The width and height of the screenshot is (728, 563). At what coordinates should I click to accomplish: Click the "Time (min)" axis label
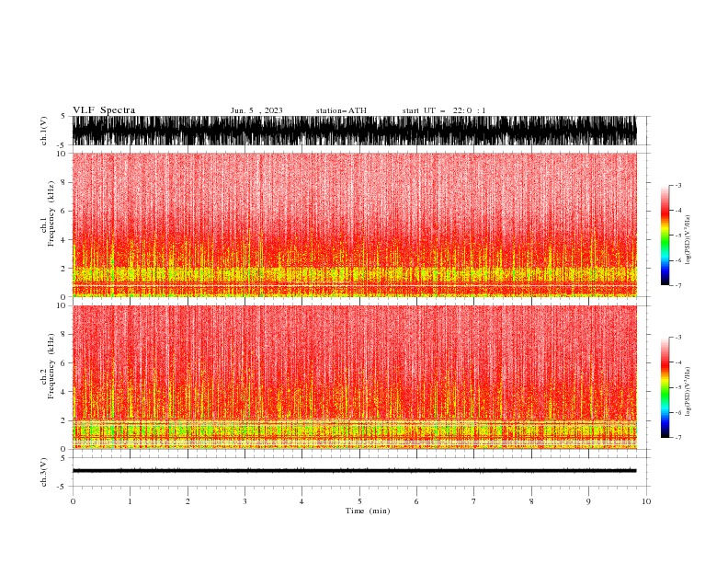pos(368,511)
